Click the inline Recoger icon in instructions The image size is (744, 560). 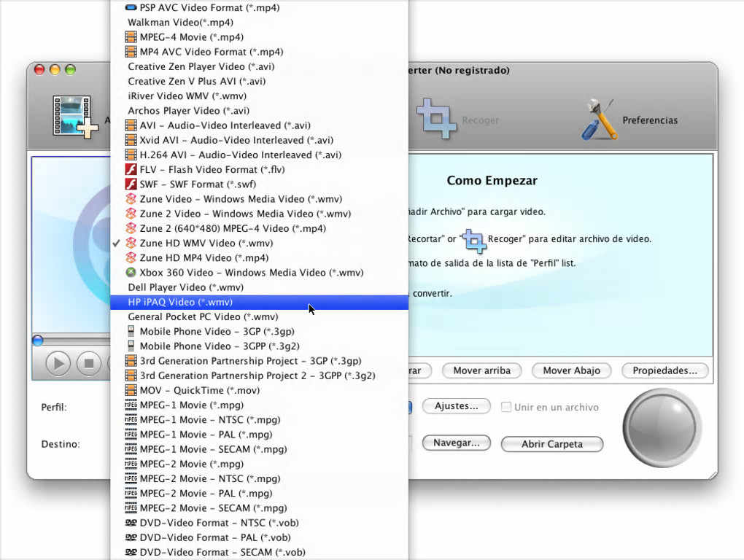475,240
